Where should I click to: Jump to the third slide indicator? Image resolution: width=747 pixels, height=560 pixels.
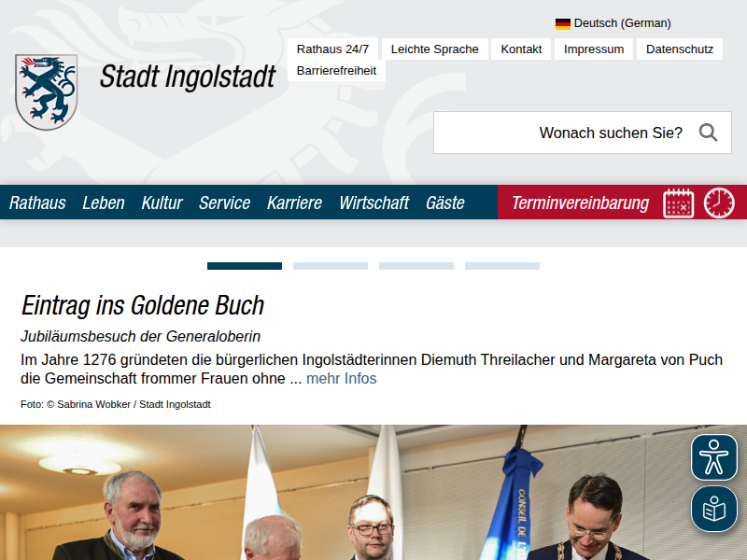coord(416,266)
